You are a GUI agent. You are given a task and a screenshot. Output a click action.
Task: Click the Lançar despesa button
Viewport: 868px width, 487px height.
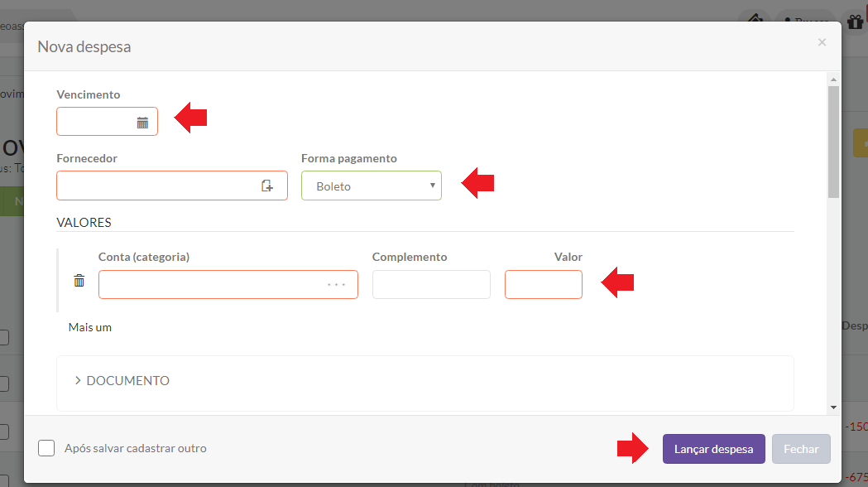[713, 449]
